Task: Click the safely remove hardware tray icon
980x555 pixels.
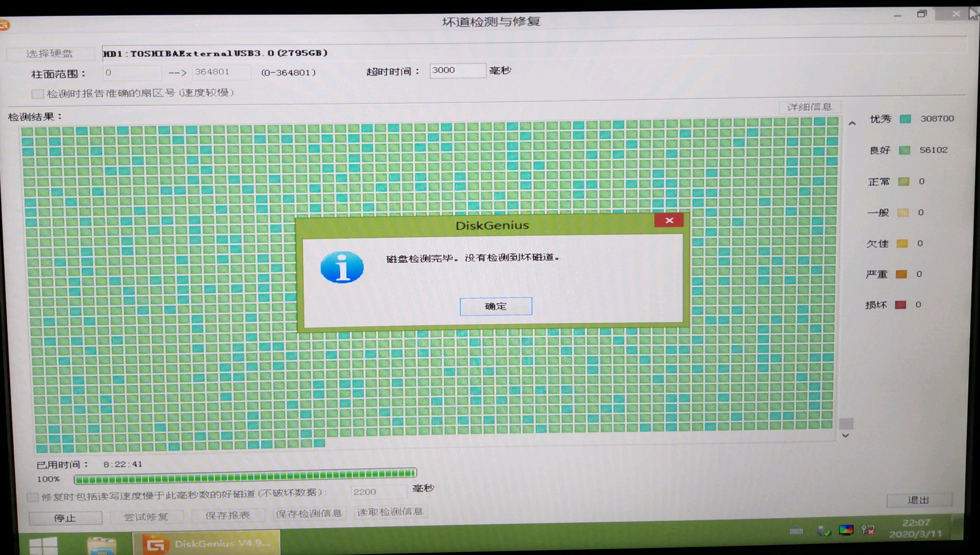Action: [824, 530]
